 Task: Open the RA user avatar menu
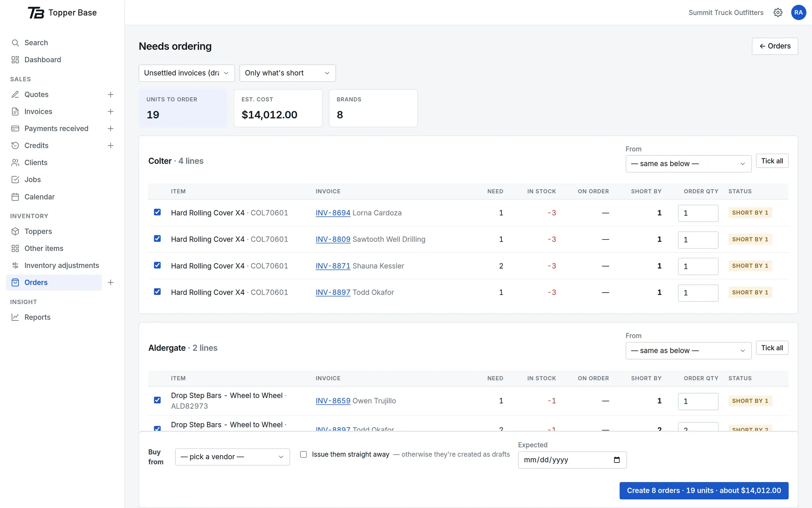(798, 13)
